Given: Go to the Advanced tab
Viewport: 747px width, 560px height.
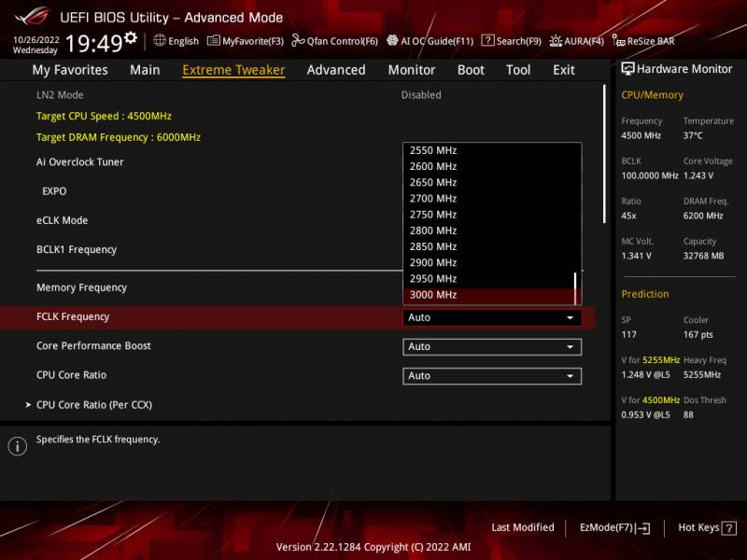Looking at the screenshot, I should [336, 70].
